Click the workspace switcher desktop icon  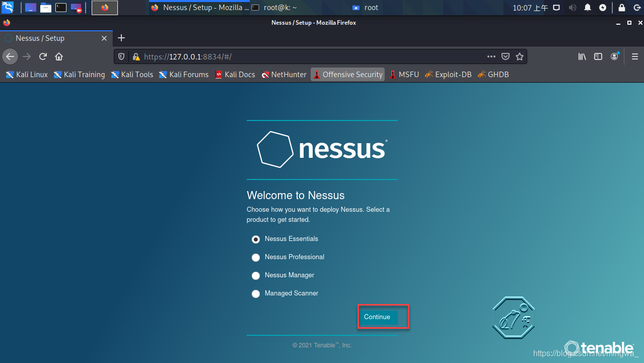(x=31, y=8)
